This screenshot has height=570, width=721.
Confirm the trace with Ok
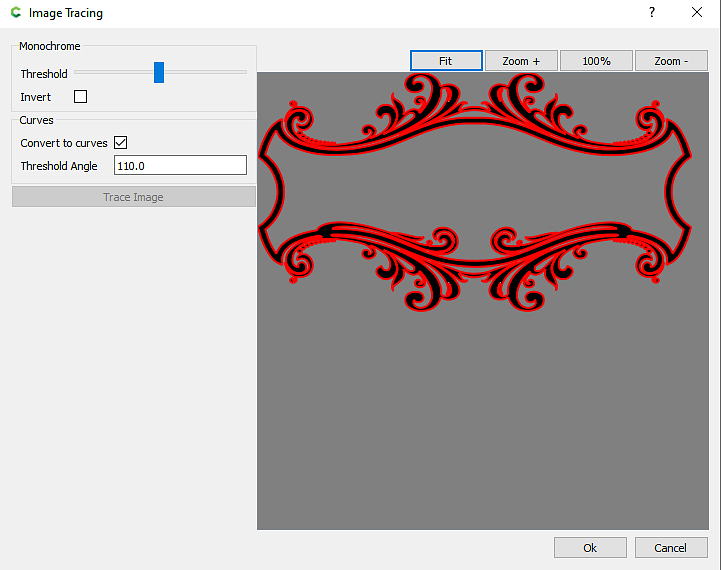tap(590, 547)
